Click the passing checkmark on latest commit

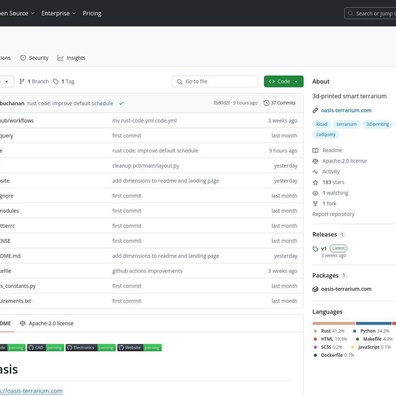click(121, 103)
